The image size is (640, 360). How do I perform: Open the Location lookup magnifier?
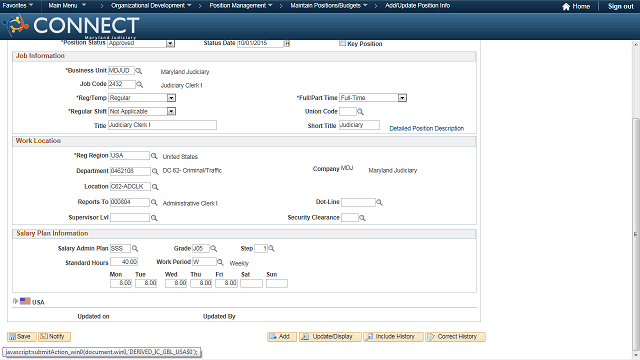(155, 187)
